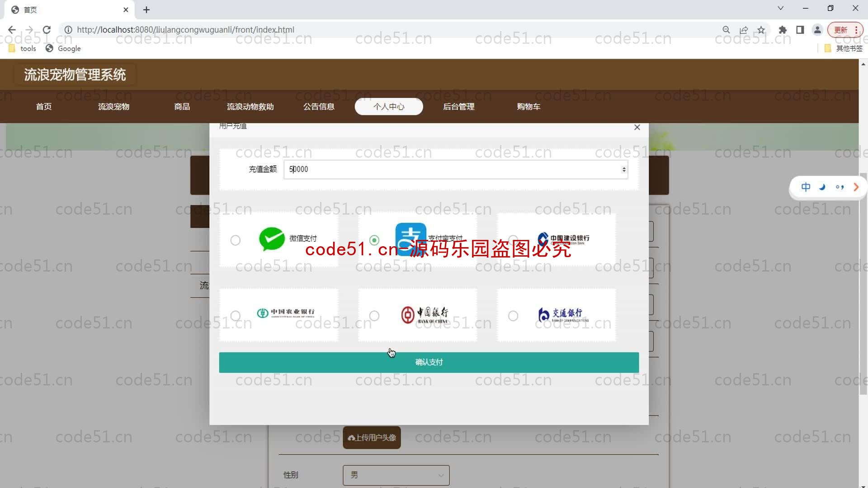
Task: Click the WeChat Pay green logo
Action: (x=272, y=239)
